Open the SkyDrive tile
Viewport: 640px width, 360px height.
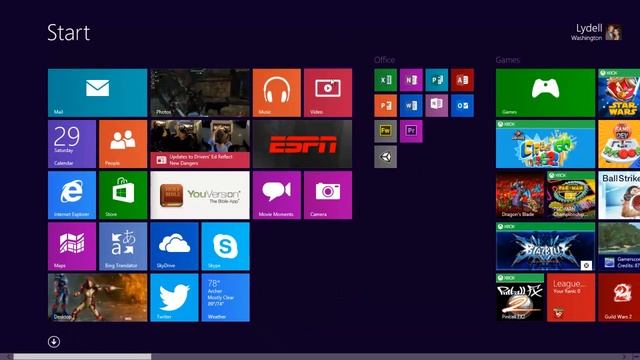pos(174,247)
